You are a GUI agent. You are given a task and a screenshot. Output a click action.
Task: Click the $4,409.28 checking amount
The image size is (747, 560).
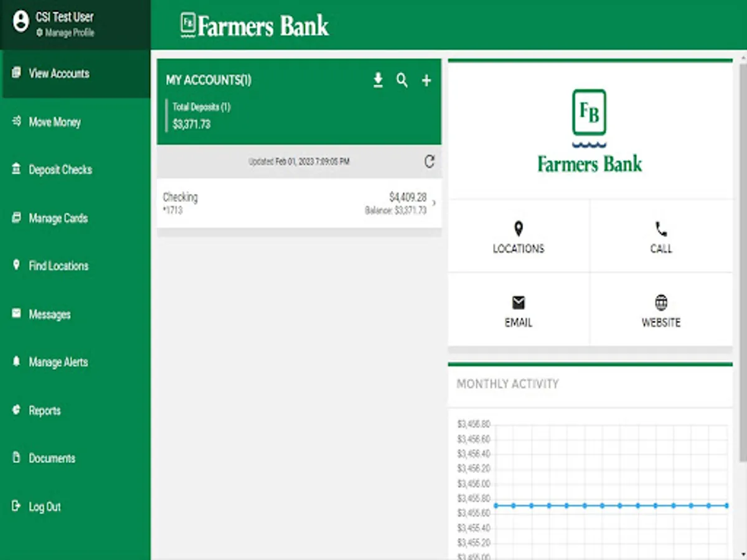click(408, 197)
